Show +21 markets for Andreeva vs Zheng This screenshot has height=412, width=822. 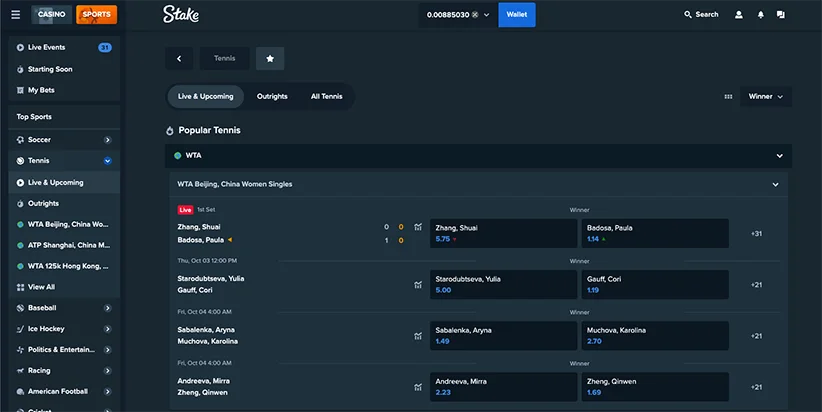click(x=756, y=387)
